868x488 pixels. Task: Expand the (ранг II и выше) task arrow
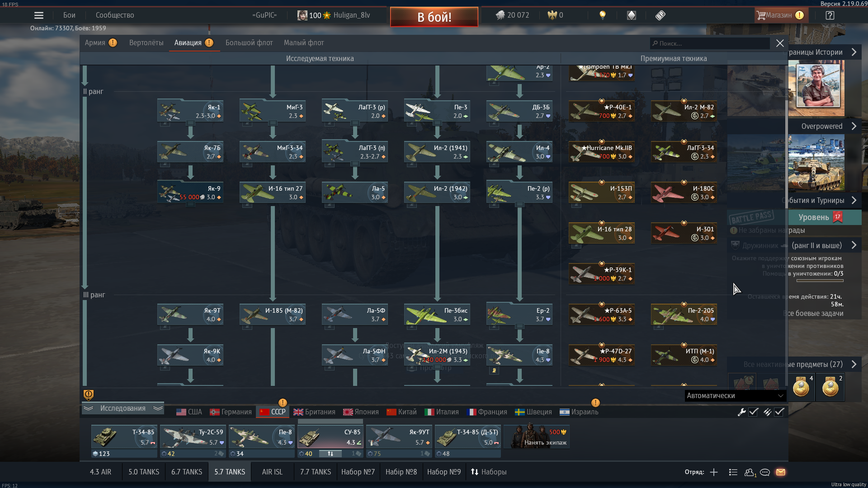(854, 245)
